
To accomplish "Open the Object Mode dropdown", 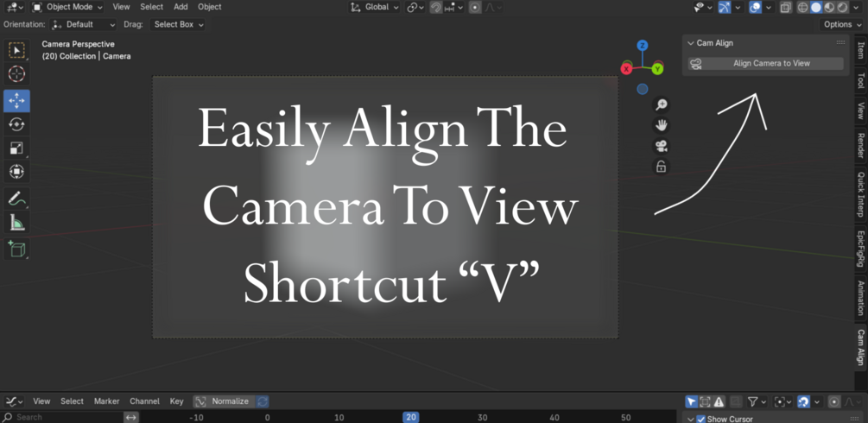I will (67, 7).
